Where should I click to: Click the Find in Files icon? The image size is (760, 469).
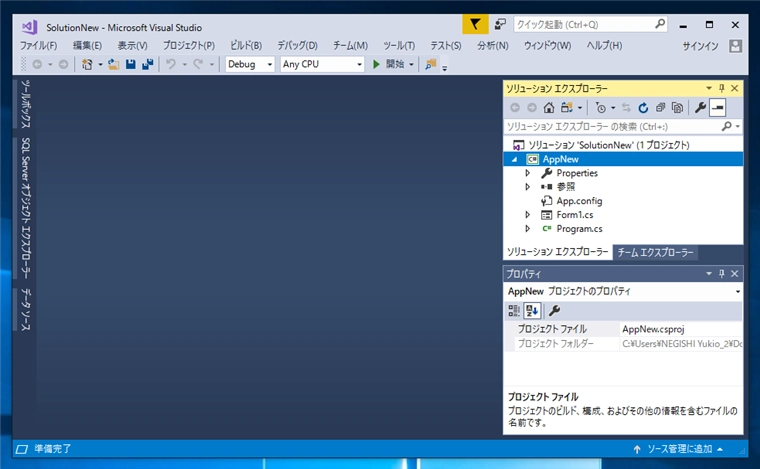coord(430,64)
